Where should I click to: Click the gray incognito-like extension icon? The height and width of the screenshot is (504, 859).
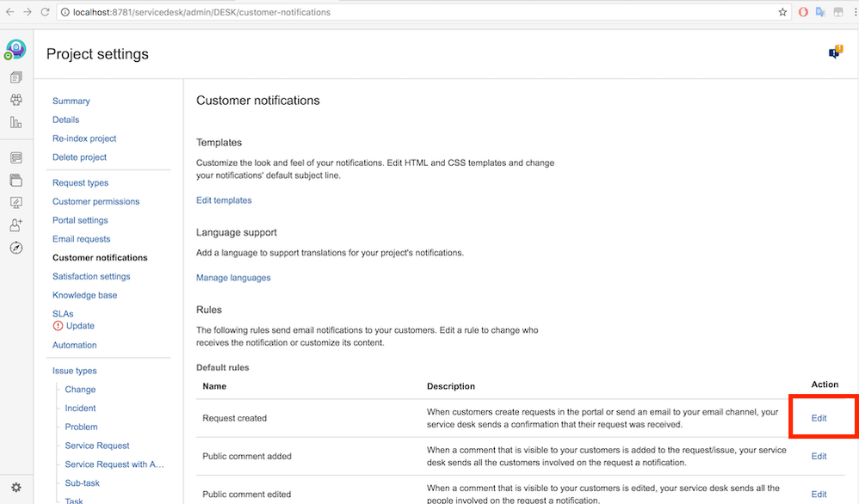coord(838,12)
